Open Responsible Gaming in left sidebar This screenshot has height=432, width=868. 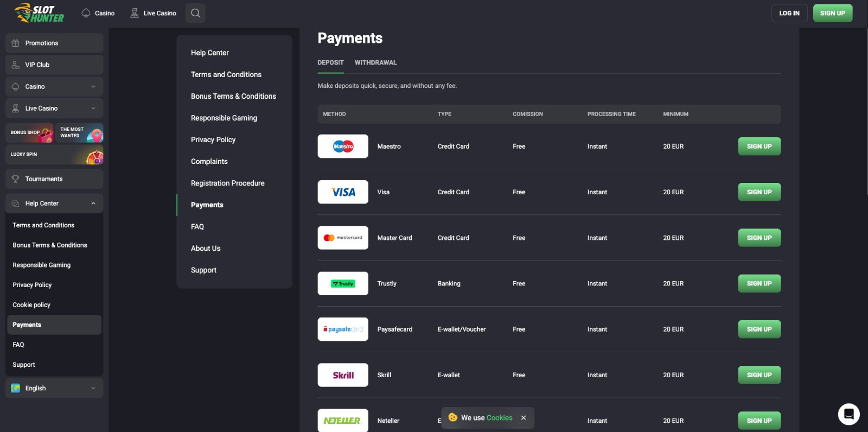click(x=42, y=265)
